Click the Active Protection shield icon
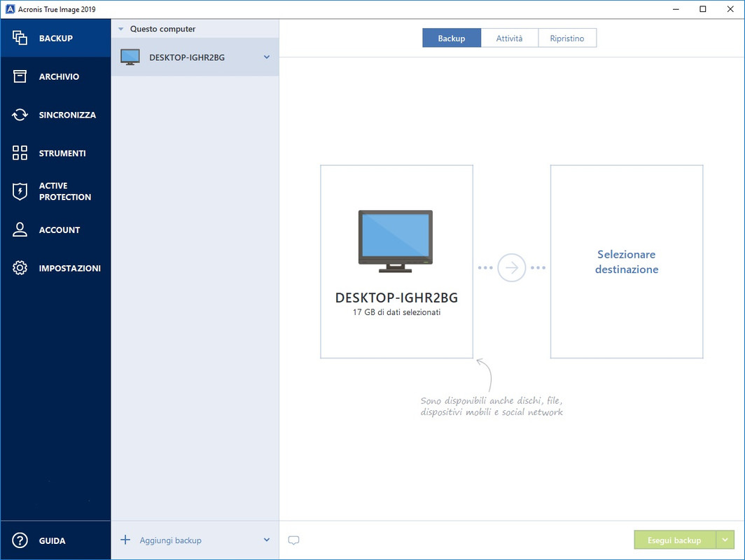The width and height of the screenshot is (745, 560). (x=20, y=191)
